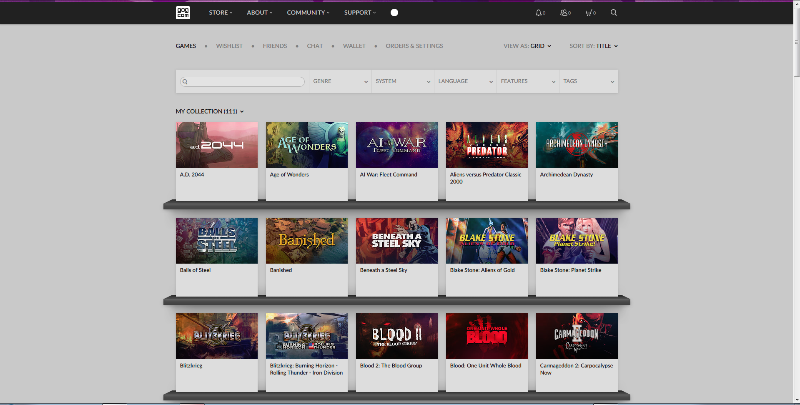Open the Age of Wonders game cover
Screen dimensions: 800x405
pyautogui.click(x=307, y=145)
